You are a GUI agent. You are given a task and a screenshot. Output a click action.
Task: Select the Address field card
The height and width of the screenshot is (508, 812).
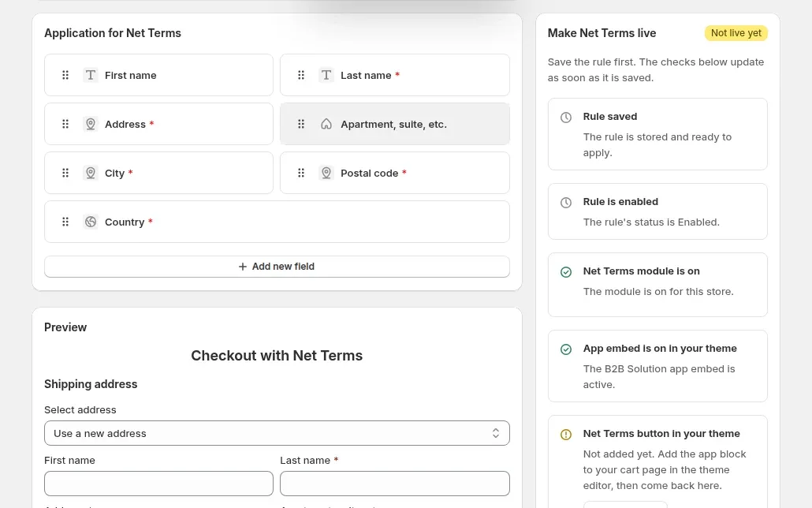pos(158,124)
